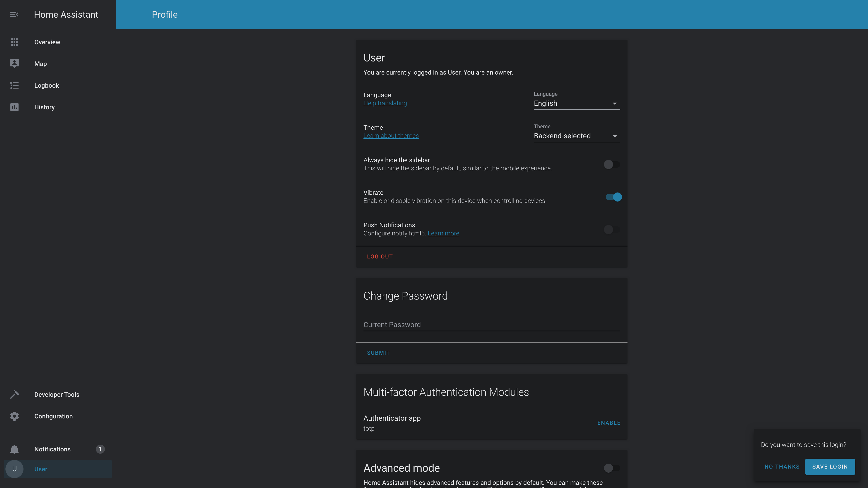Open Overview via grid icon
This screenshot has height=488, width=868.
pyautogui.click(x=14, y=42)
